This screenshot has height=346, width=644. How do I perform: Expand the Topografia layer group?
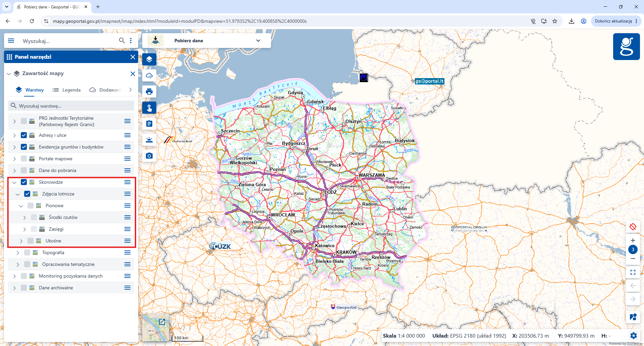click(x=18, y=253)
